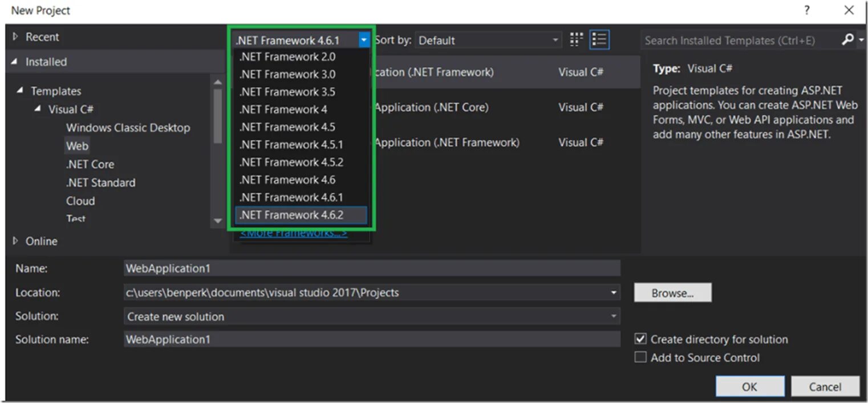This screenshot has height=403, width=868.
Task: Select the Cloud template category
Action: pyautogui.click(x=80, y=201)
